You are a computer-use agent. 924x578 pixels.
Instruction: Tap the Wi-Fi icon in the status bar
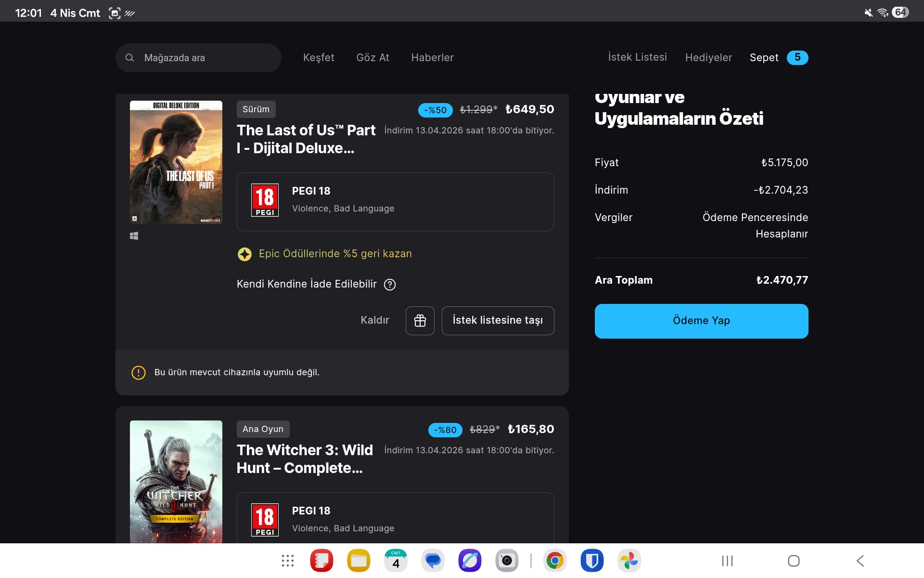883,13
